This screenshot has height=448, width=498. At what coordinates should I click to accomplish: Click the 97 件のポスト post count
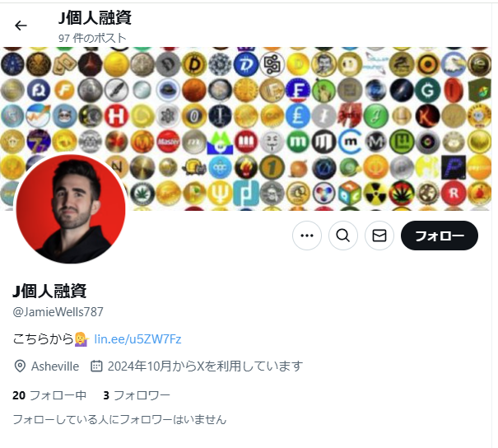pos(92,38)
